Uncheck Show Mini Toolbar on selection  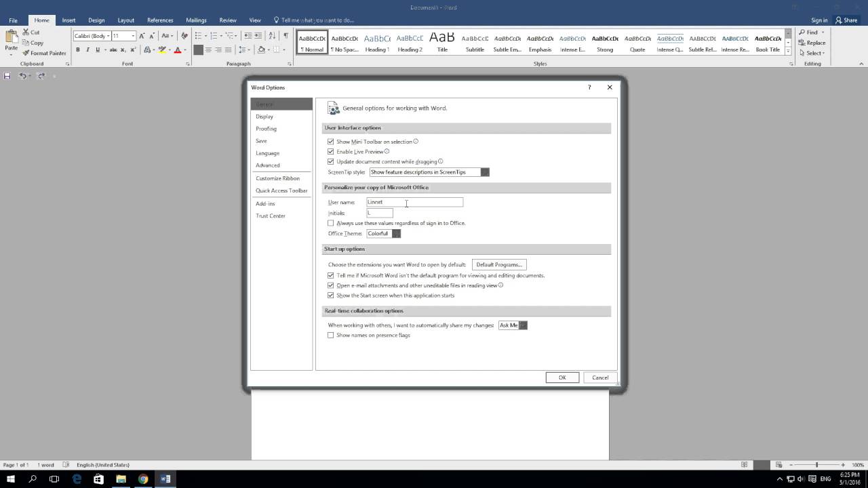point(331,142)
